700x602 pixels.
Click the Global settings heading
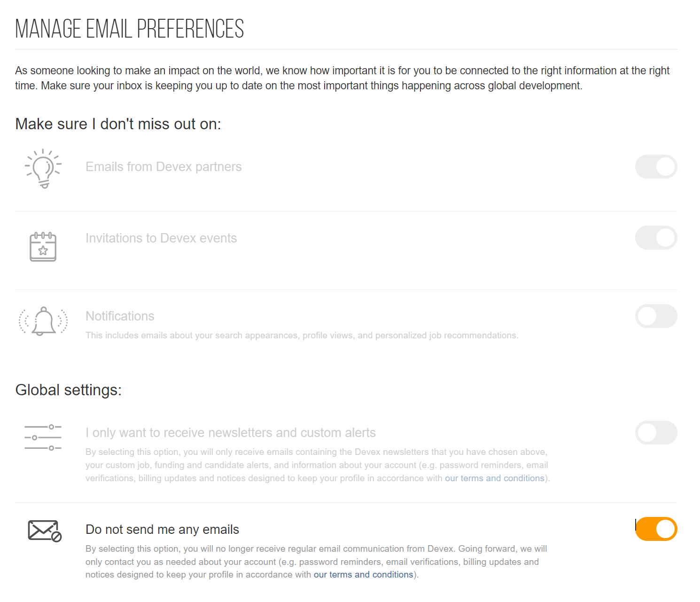click(x=69, y=390)
